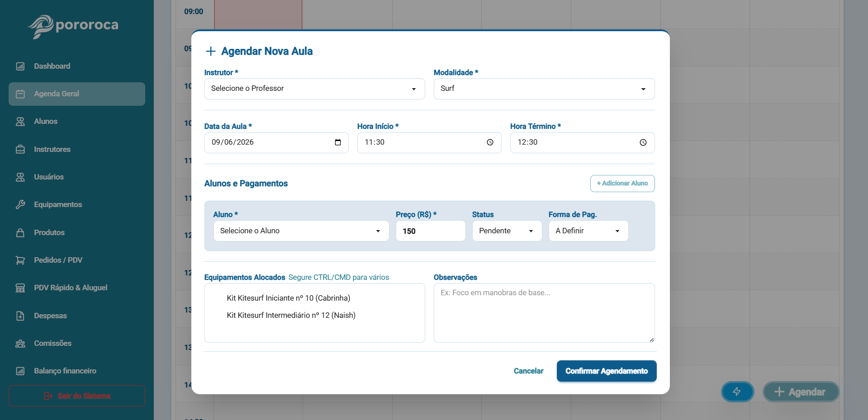Click the Hora Início time field
868x420 pixels.
pos(429,142)
